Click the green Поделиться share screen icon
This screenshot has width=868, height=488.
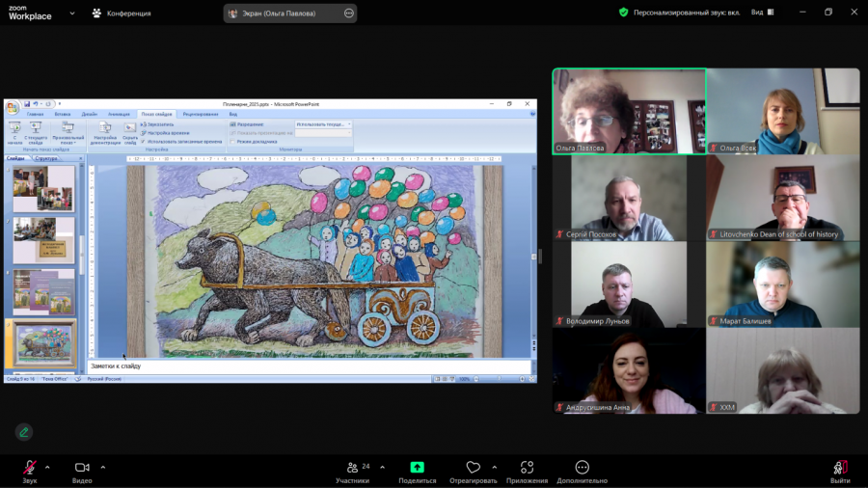click(417, 468)
